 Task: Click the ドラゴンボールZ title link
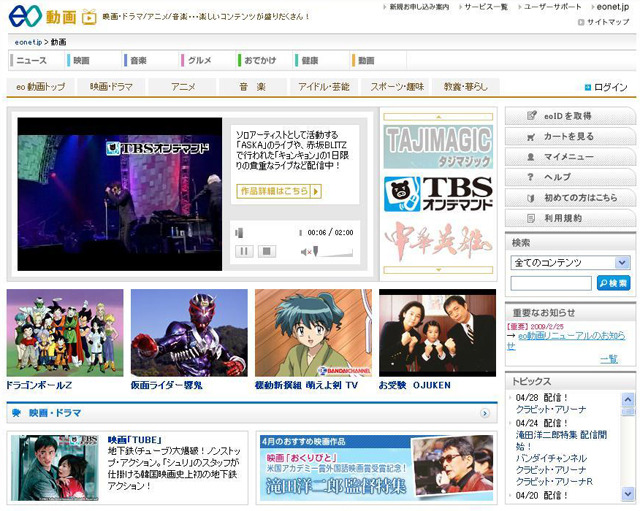tap(39, 385)
